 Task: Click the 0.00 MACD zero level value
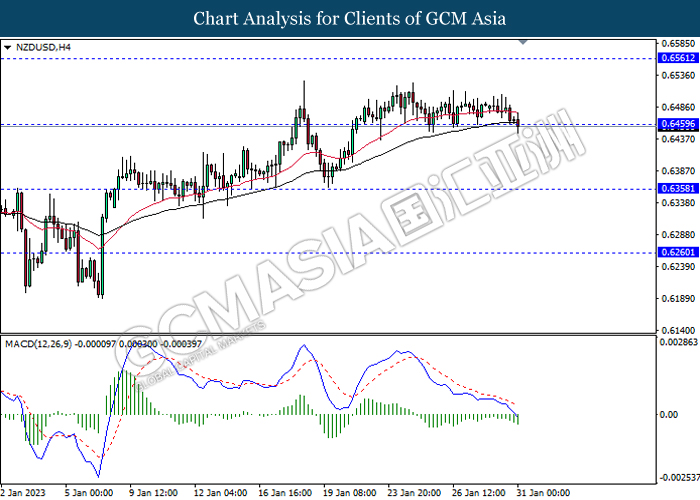tap(669, 415)
